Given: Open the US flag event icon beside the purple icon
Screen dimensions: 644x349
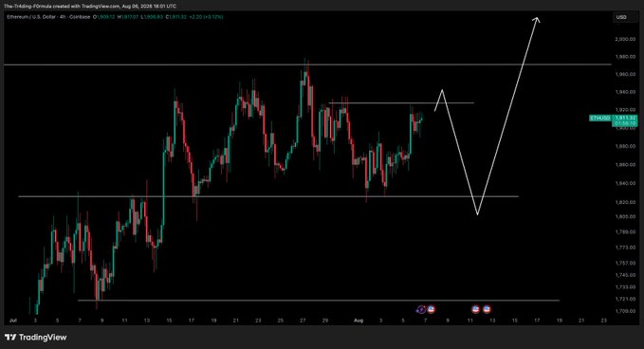Looking at the screenshot, I should coord(431,309).
